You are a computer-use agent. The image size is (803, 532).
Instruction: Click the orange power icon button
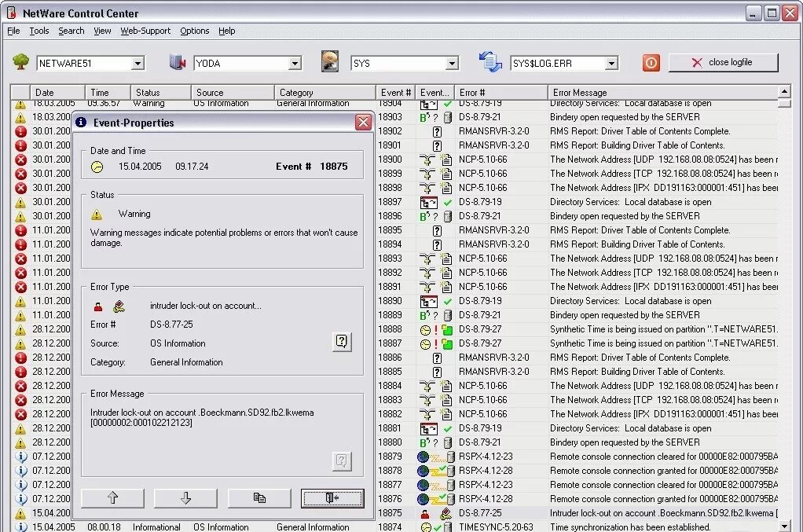tap(651, 62)
